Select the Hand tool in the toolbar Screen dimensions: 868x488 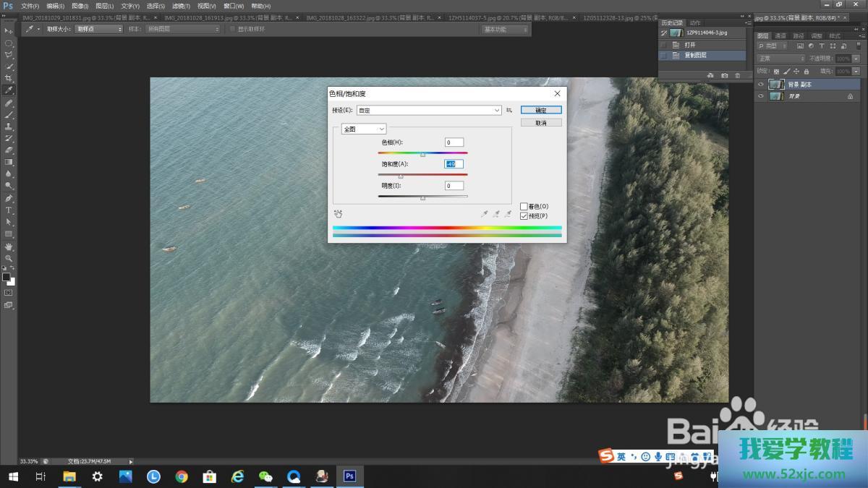pyautogui.click(x=9, y=247)
